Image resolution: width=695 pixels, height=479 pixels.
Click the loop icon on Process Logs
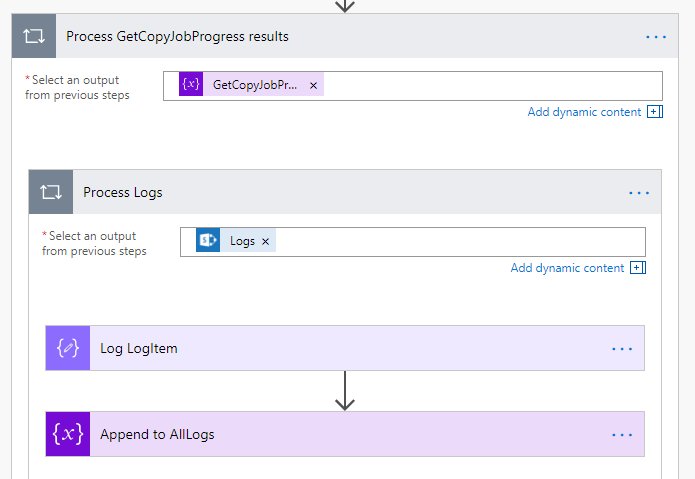click(x=50, y=192)
